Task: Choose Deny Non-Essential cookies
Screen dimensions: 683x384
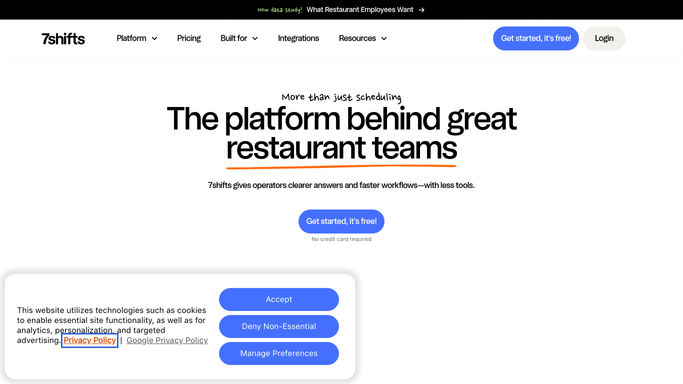Action: click(x=279, y=326)
